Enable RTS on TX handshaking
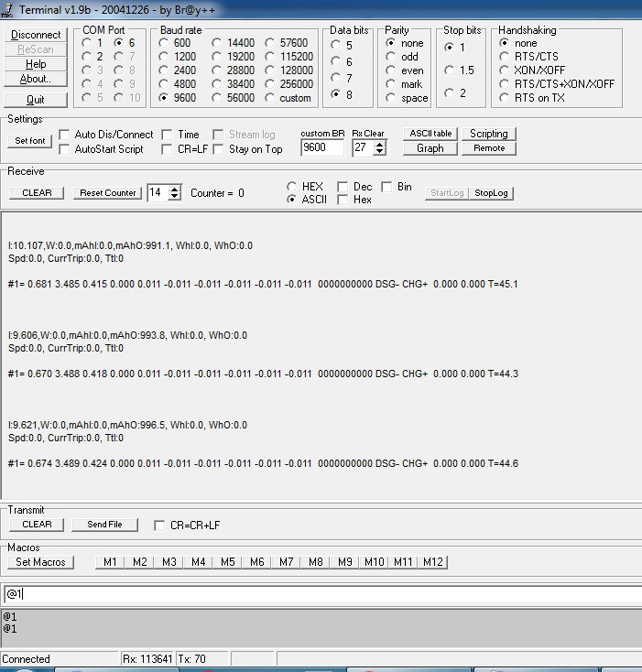This screenshot has height=672, width=642. (505, 98)
